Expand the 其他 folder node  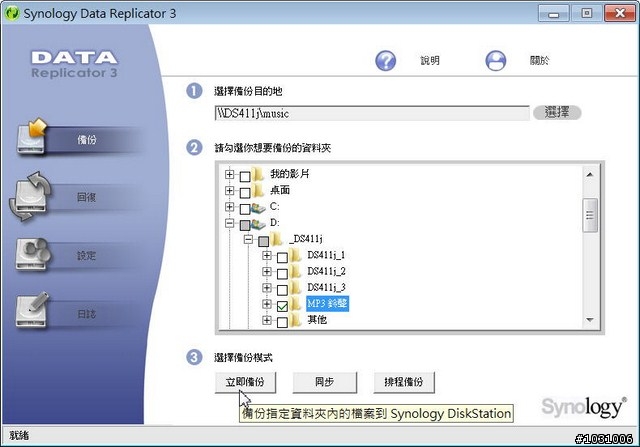click(x=267, y=320)
